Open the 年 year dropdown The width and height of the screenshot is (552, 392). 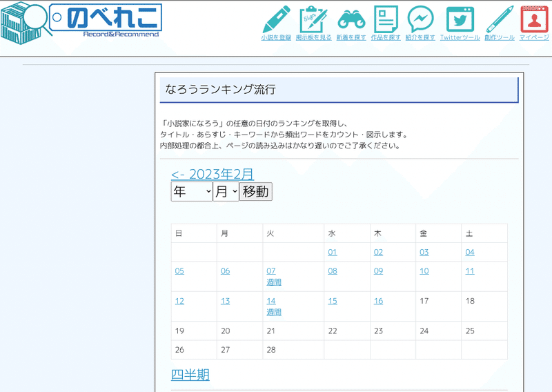pos(192,192)
